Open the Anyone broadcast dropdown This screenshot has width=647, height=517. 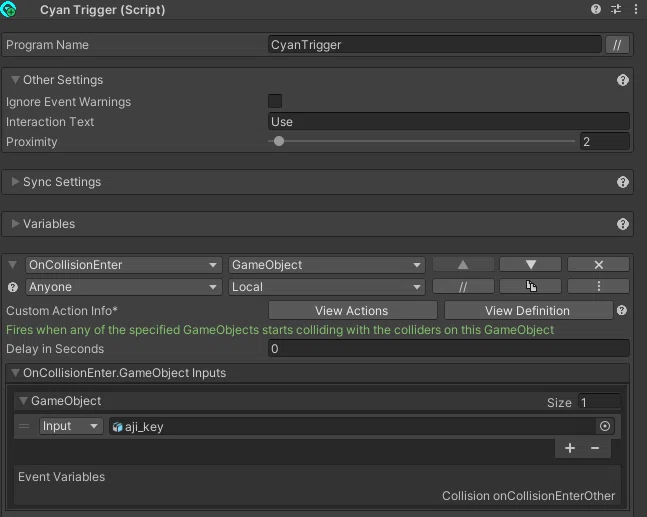(124, 287)
